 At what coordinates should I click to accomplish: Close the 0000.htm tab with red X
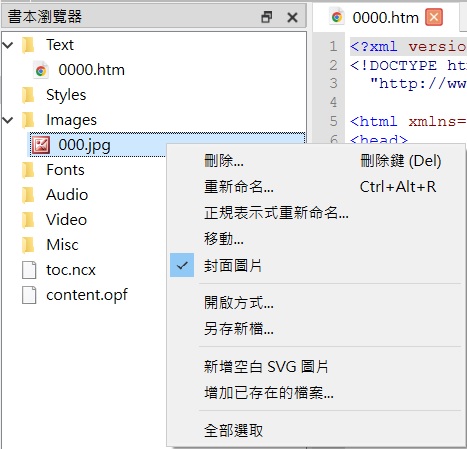coord(434,17)
